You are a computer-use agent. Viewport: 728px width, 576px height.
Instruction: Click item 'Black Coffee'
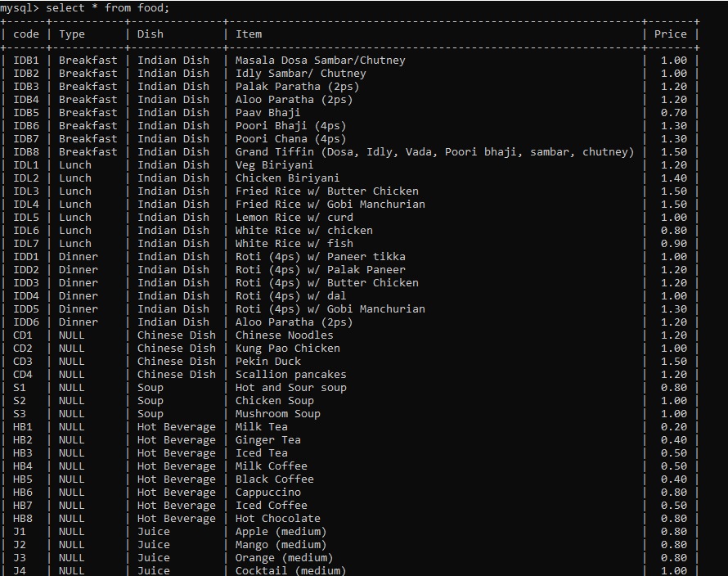point(274,479)
